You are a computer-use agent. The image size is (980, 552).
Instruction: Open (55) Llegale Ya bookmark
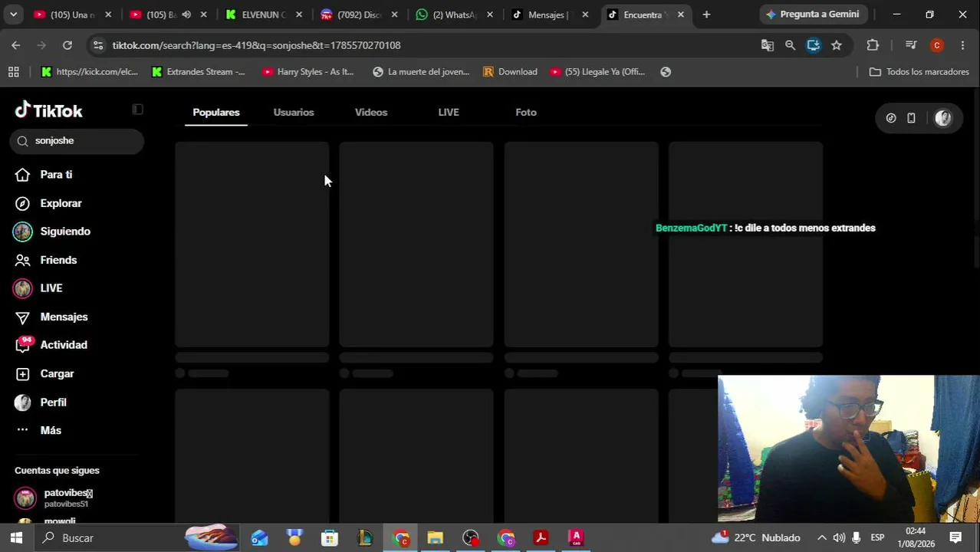(597, 72)
